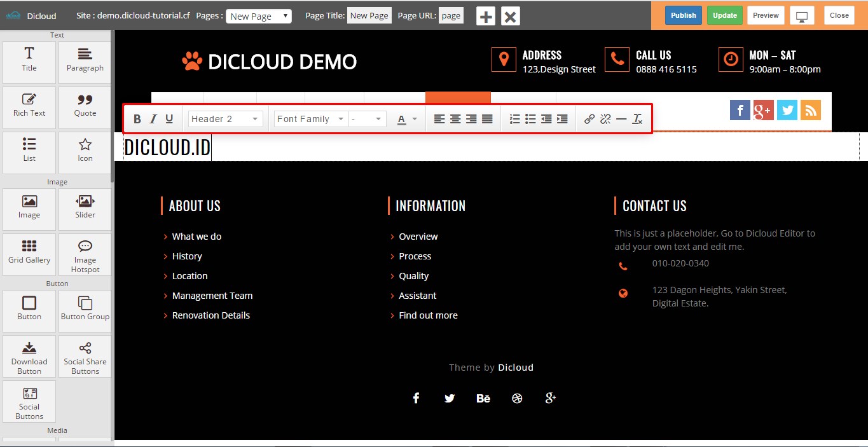Click the Close button in the editor

tap(839, 15)
